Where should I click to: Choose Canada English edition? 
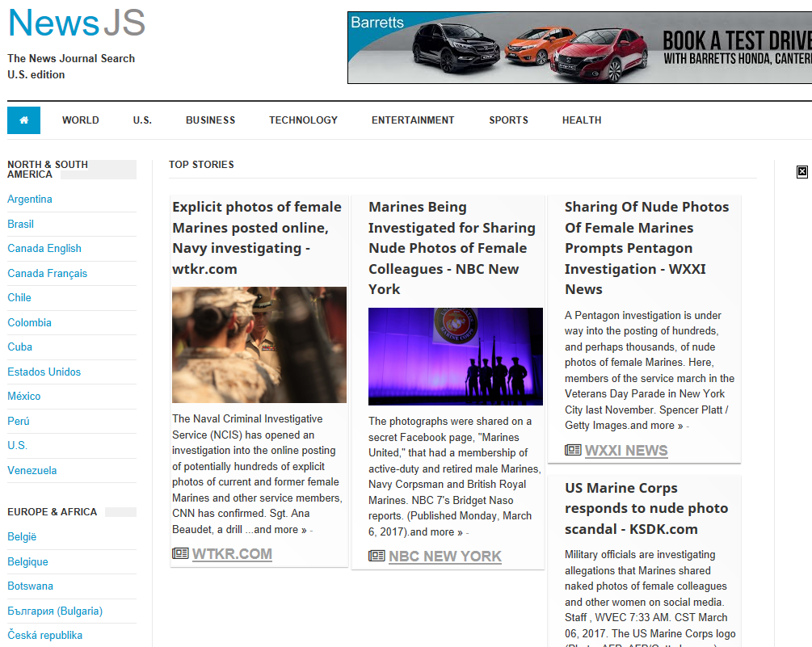tap(44, 249)
